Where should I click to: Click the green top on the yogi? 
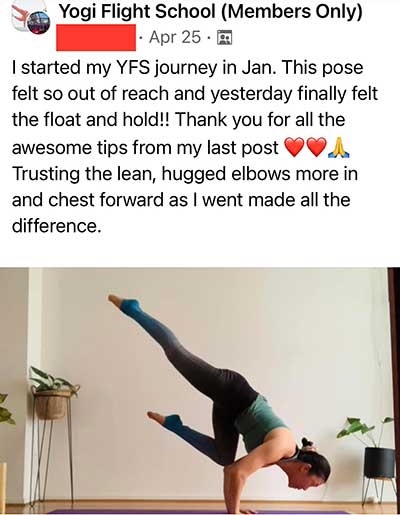coord(258,422)
